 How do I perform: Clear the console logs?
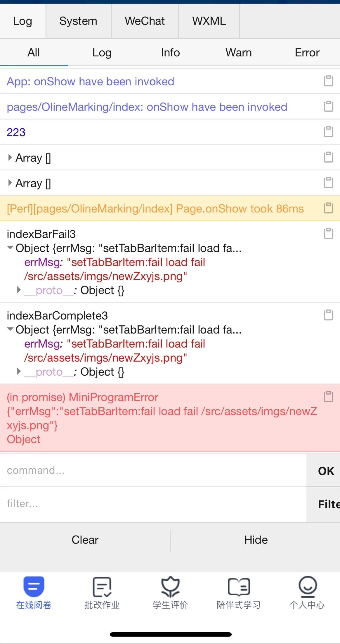[x=85, y=540]
